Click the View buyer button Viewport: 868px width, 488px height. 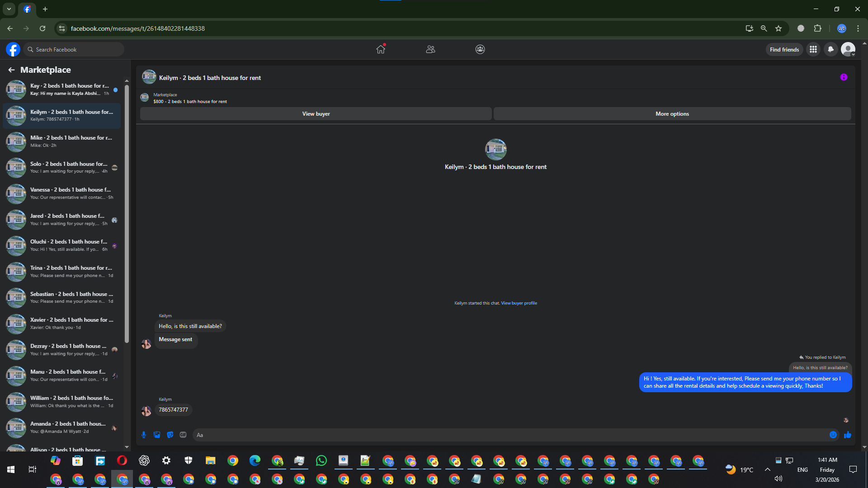click(316, 114)
